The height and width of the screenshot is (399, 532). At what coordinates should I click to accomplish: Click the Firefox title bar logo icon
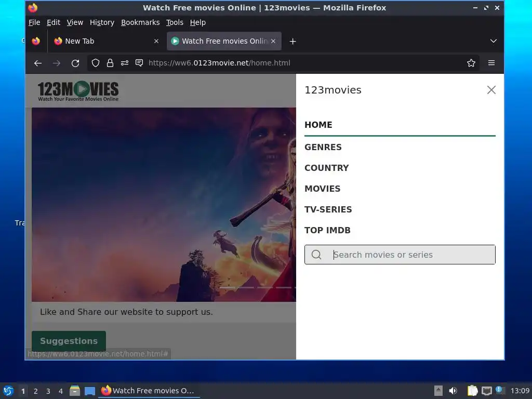pos(33,8)
